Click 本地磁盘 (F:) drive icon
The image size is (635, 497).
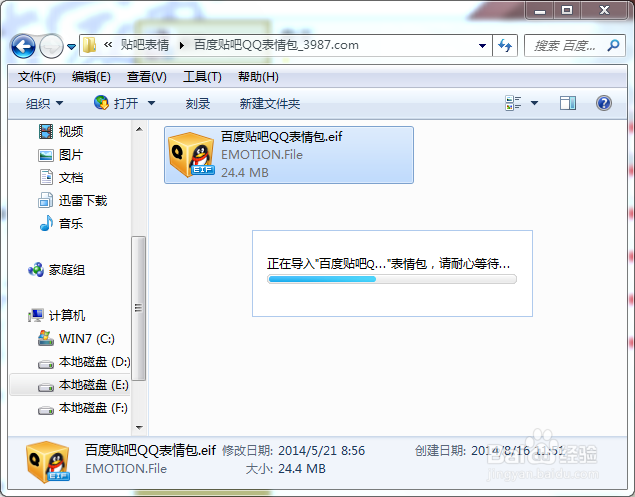pos(46,411)
